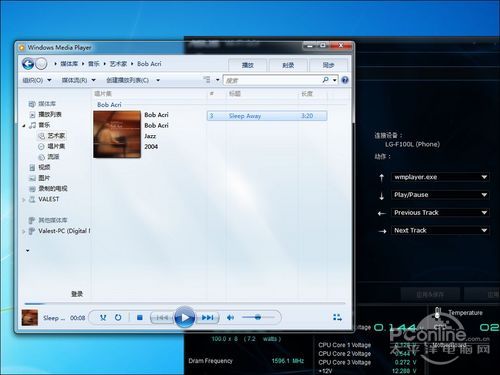Stop the current playback
This screenshot has height=375, width=500.
(140, 318)
